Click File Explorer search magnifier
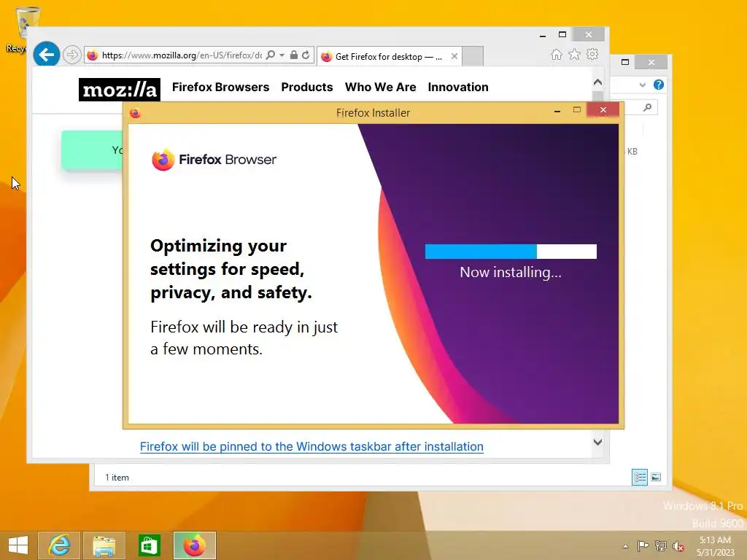Image resolution: width=747 pixels, height=560 pixels. coord(647,108)
